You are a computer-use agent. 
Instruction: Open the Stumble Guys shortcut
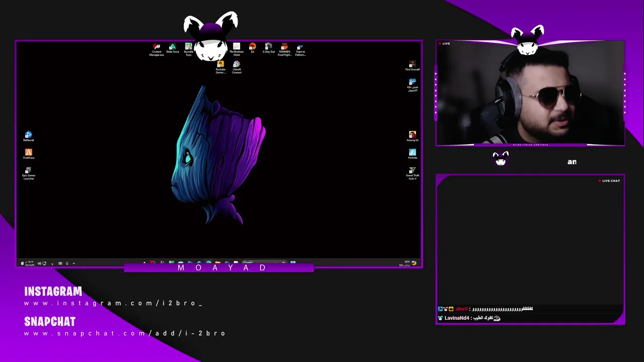pyautogui.click(x=188, y=50)
